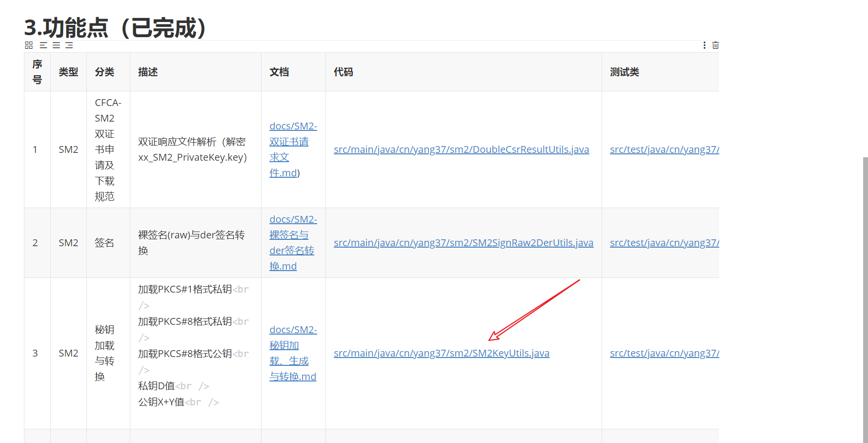Delete the table with trash icon
The height and width of the screenshot is (443, 868).
click(715, 45)
